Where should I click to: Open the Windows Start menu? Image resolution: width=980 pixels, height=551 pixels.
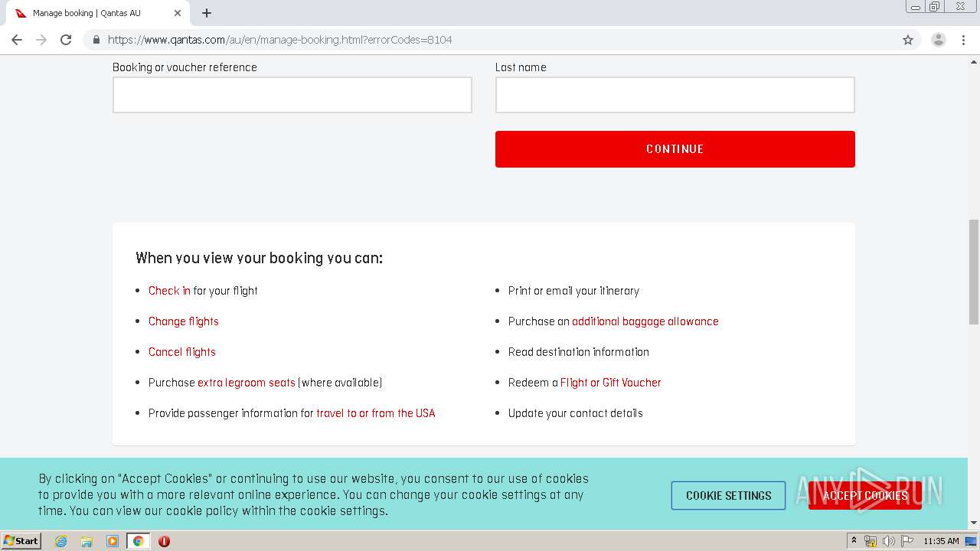[21, 541]
